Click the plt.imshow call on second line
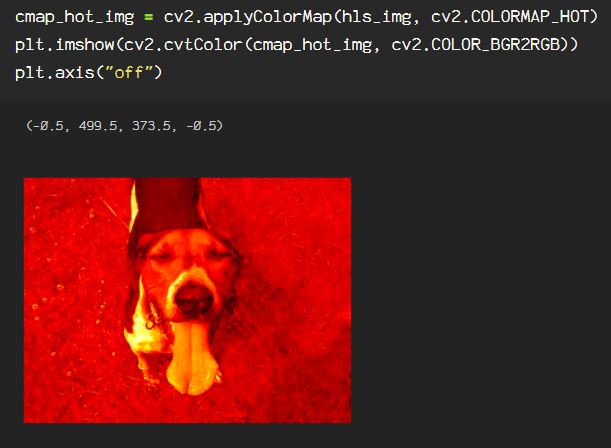 pos(65,45)
